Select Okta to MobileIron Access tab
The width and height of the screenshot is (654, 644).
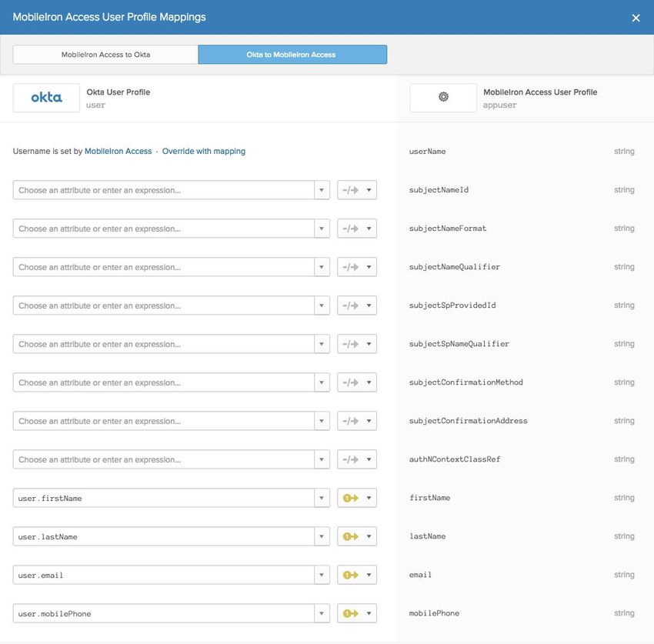pyautogui.click(x=292, y=55)
